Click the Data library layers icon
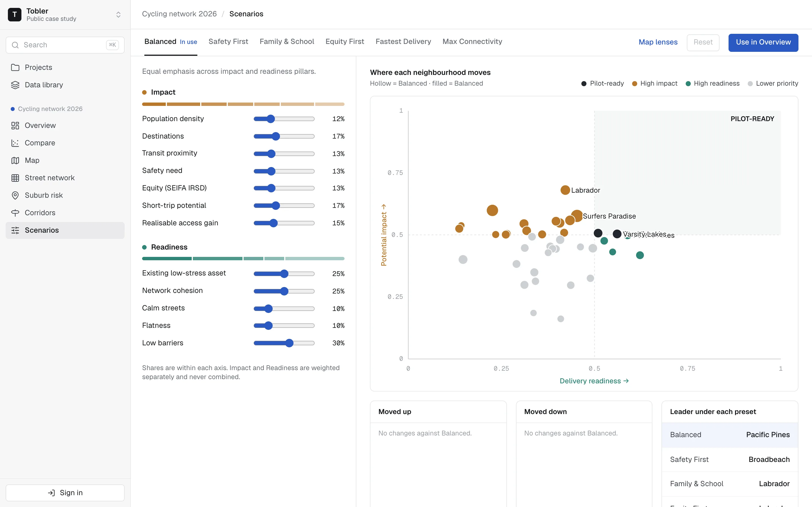 pos(15,85)
